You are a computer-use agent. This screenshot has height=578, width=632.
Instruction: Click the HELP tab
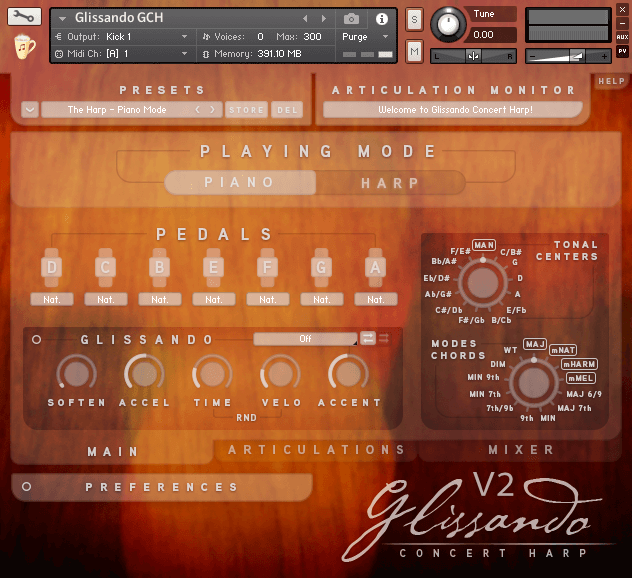[x=611, y=81]
